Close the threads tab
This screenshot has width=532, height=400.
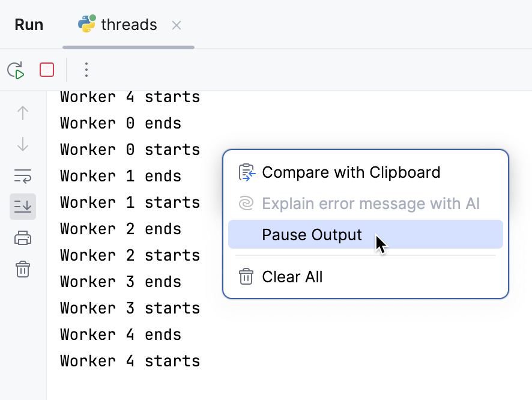[x=176, y=25]
